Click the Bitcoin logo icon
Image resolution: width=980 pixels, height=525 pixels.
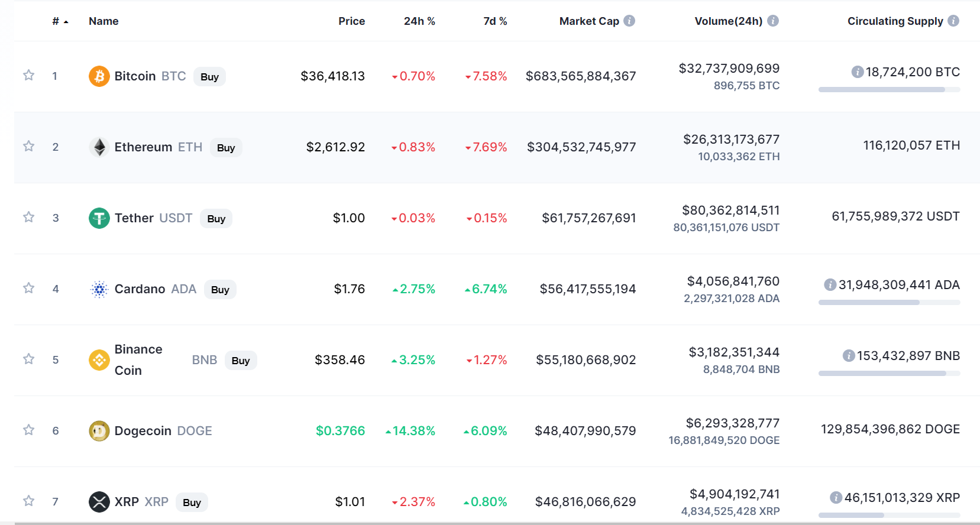click(99, 76)
